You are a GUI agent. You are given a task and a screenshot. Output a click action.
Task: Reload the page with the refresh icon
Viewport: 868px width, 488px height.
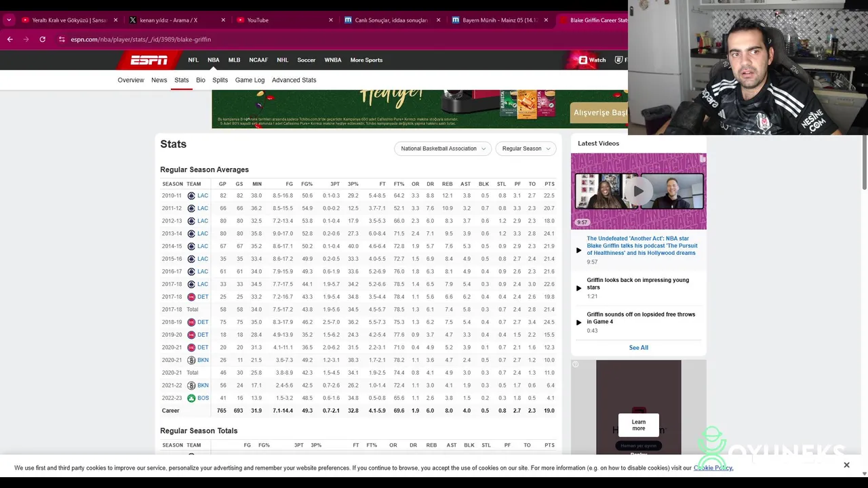(42, 39)
